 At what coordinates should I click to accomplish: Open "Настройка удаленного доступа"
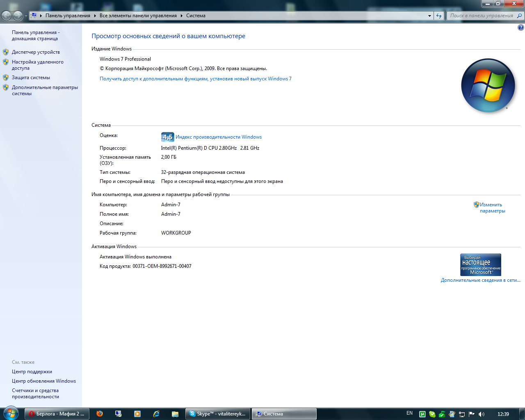coord(38,65)
